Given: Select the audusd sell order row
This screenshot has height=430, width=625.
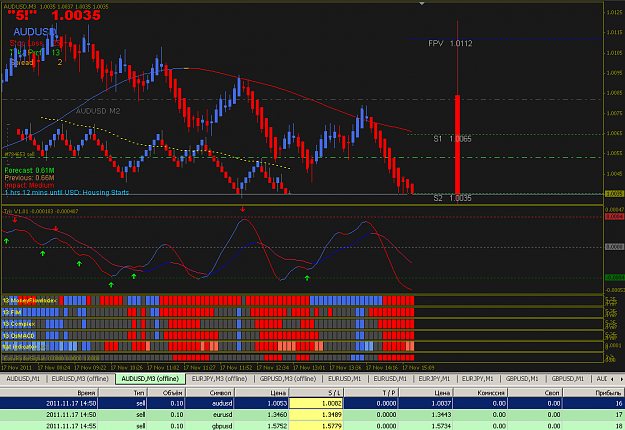Looking at the screenshot, I should (312, 403).
